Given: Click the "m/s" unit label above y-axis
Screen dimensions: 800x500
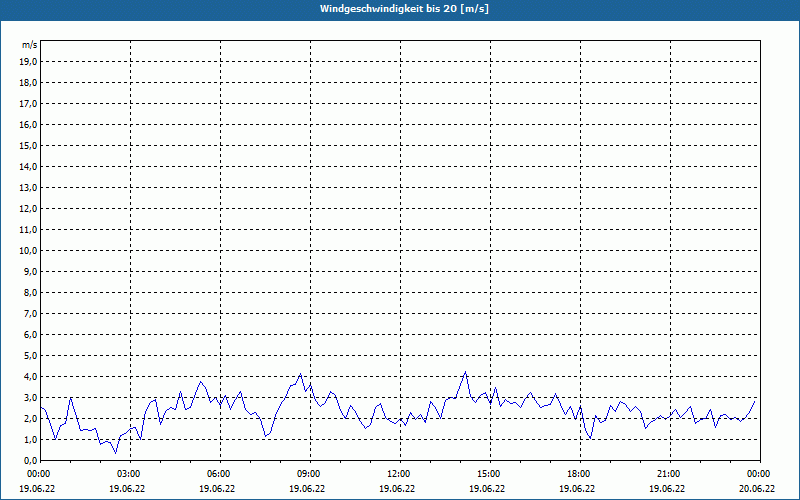Looking at the screenshot, I should pyautogui.click(x=30, y=46).
